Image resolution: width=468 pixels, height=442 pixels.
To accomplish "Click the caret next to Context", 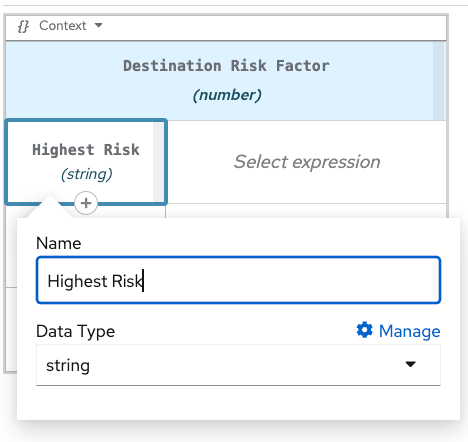I will 98,25.
